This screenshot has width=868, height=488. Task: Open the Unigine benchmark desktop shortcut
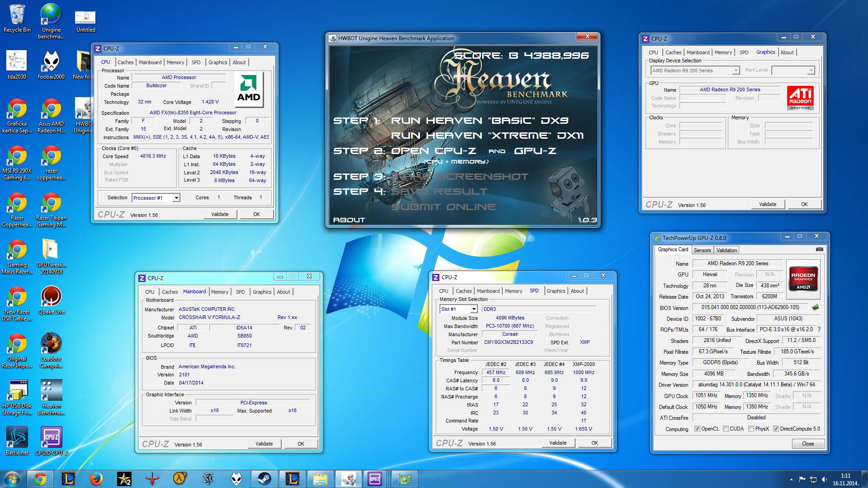pos(51,21)
